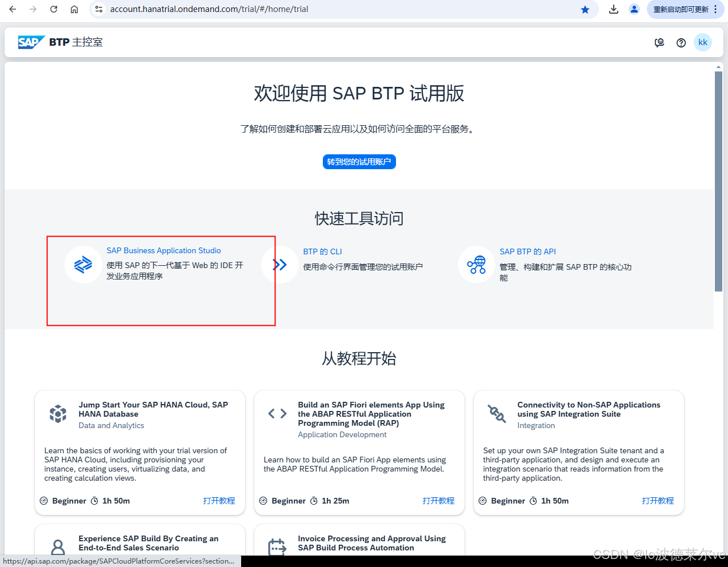Open Jump Start Your SAP HANA Cloud tutorial title
The width and height of the screenshot is (728, 567).
tap(153, 409)
